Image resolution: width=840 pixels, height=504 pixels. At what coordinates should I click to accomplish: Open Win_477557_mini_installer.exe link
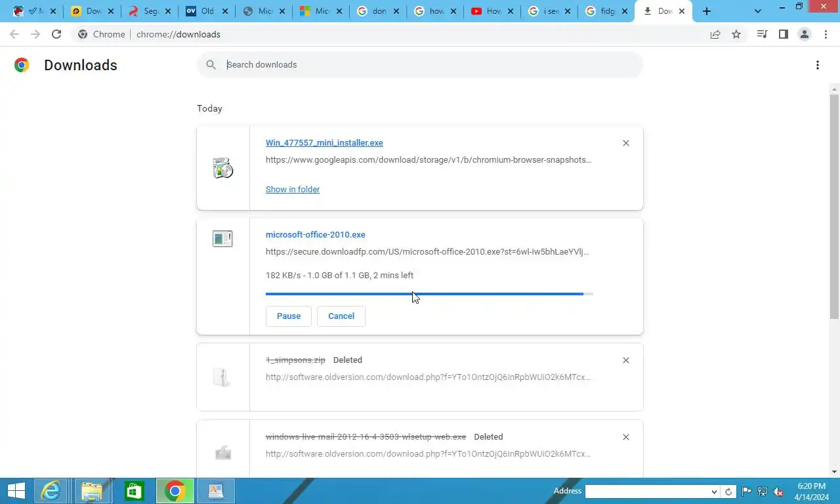tap(324, 143)
